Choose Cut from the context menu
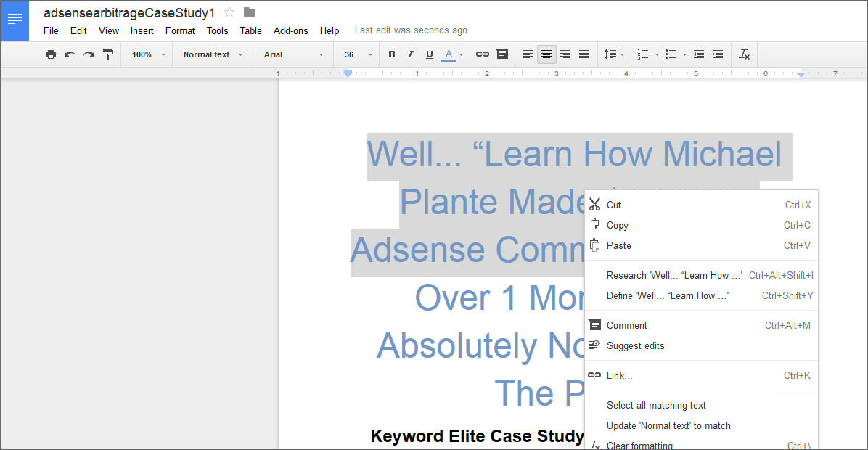The image size is (868, 450). [701, 205]
